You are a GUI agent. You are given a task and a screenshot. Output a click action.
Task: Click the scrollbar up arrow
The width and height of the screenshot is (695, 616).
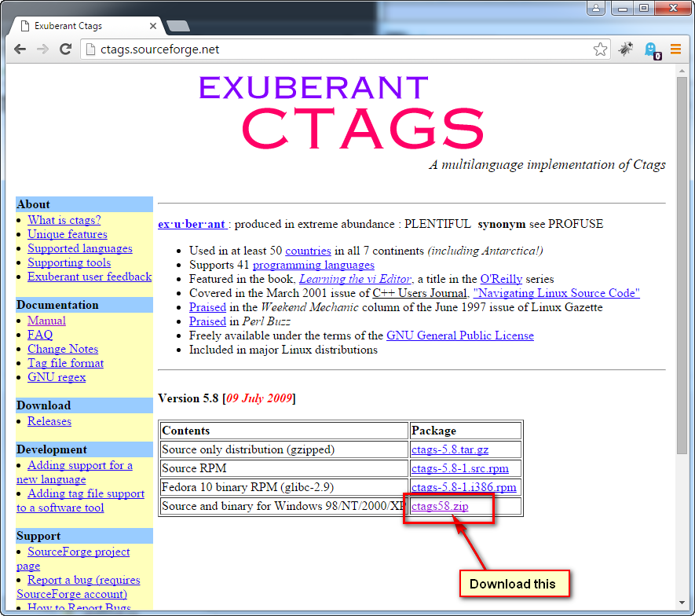pyautogui.click(x=682, y=71)
